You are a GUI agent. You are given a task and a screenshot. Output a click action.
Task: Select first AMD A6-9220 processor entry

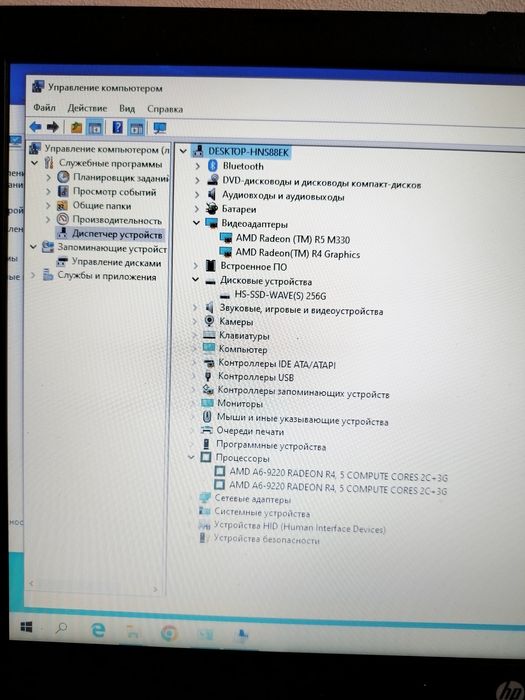[338, 475]
